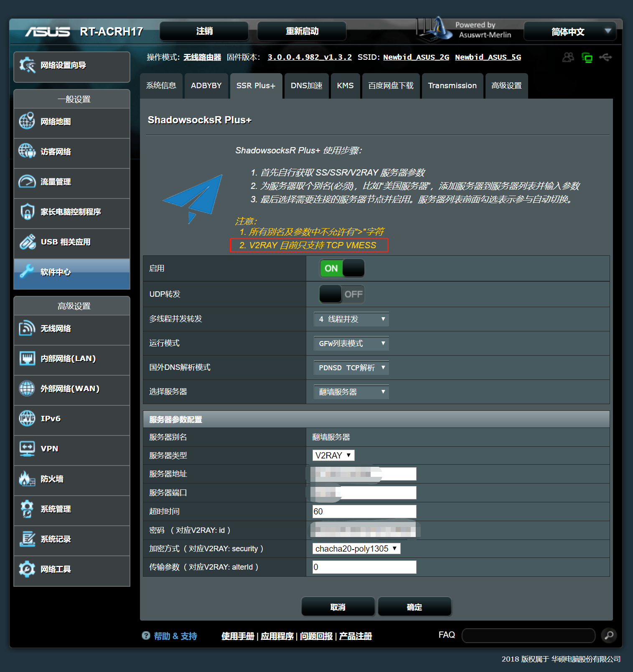Click the USB status icon in header
This screenshot has width=633, height=672.
605,57
